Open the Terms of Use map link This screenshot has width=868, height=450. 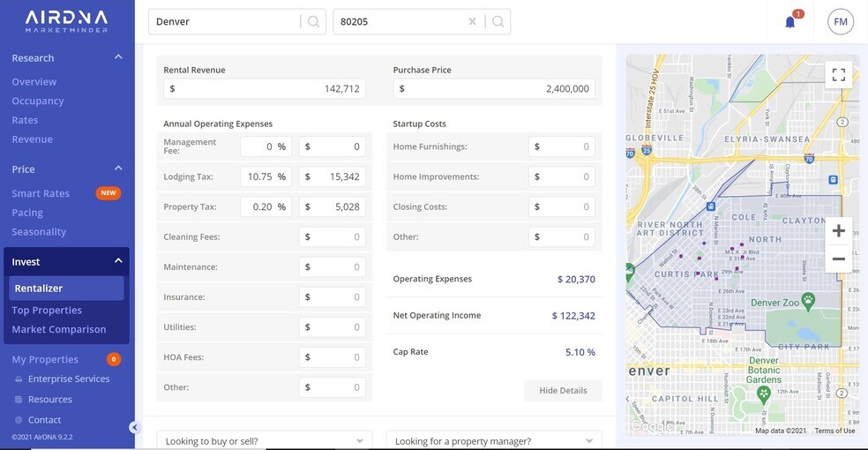[834, 431]
